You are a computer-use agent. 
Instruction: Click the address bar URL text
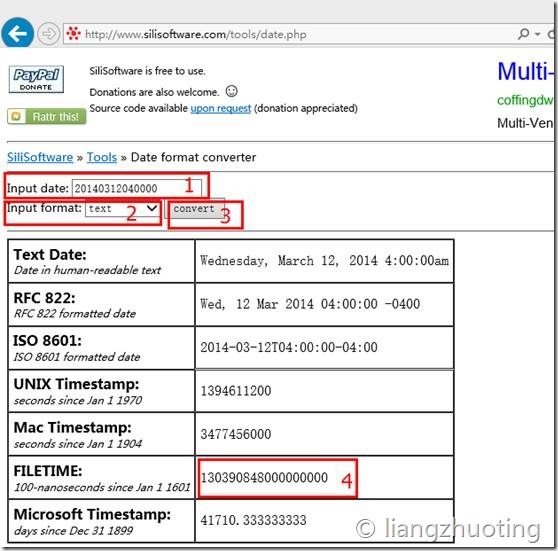[196, 34]
